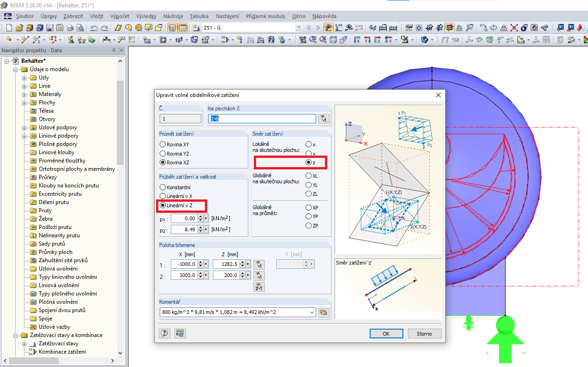Choose global projected direction ZP
This screenshot has width=588, height=367.
[309, 226]
